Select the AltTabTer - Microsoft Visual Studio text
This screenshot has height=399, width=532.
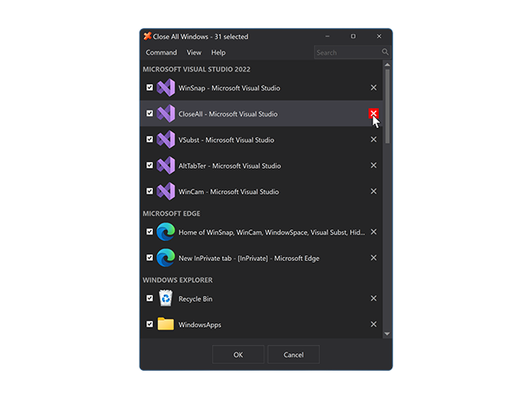click(229, 166)
